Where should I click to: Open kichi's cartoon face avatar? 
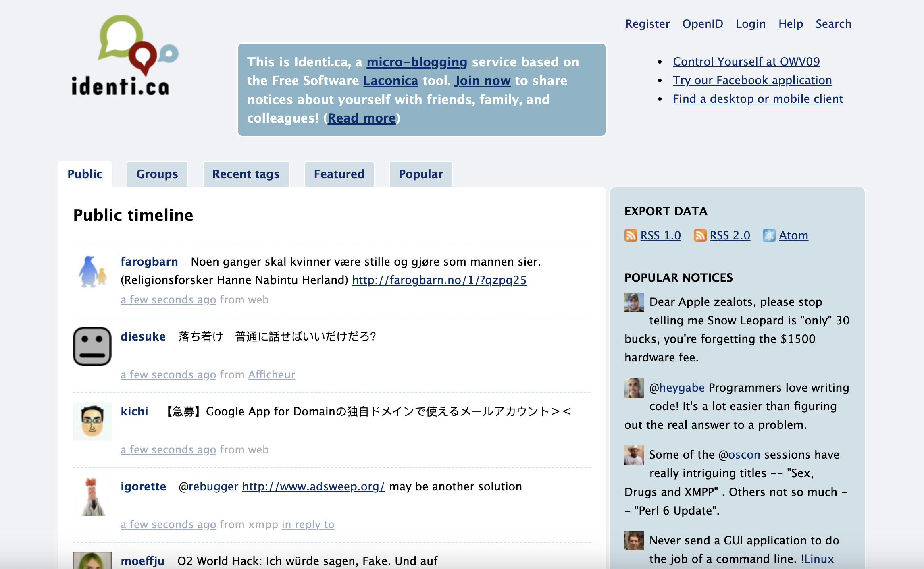pyautogui.click(x=92, y=421)
